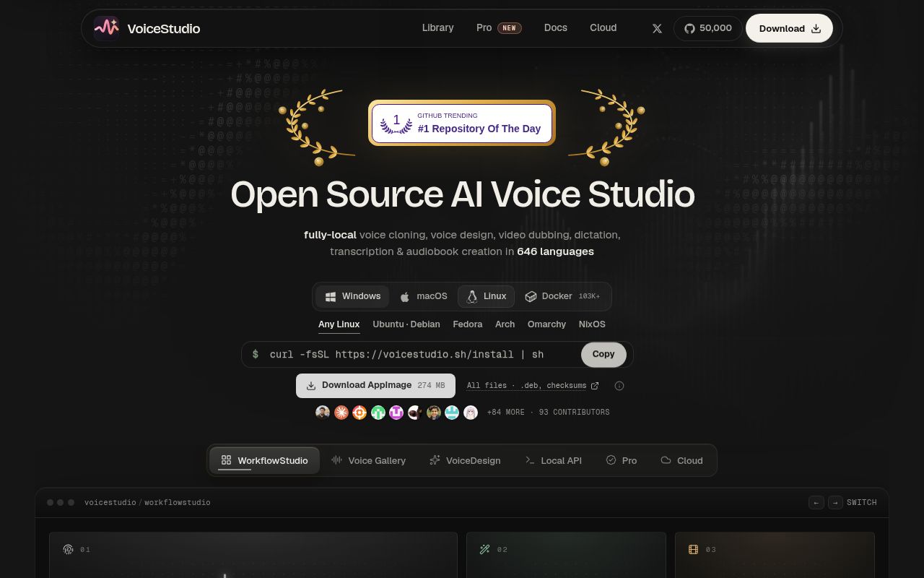Choose the Ubuntu · Debian distro tab
The width and height of the screenshot is (924, 578).
click(406, 324)
